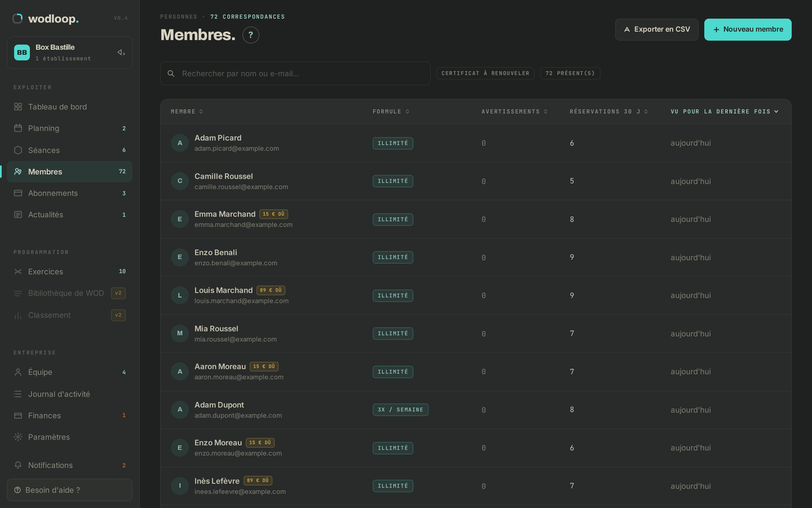The height and width of the screenshot is (508, 812).
Task: Go to Séances section
Action: point(69,150)
